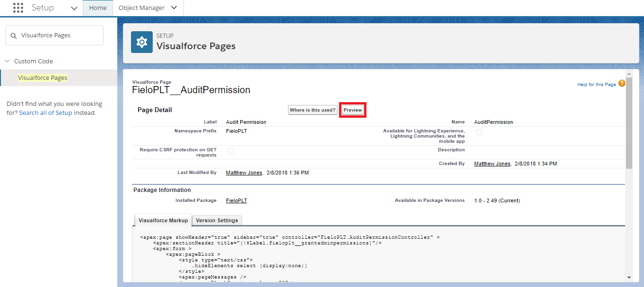Viewport: 644px width, 287px height.
Task: Click the FieloPLT__AuditPermission page title
Action: (x=191, y=90)
